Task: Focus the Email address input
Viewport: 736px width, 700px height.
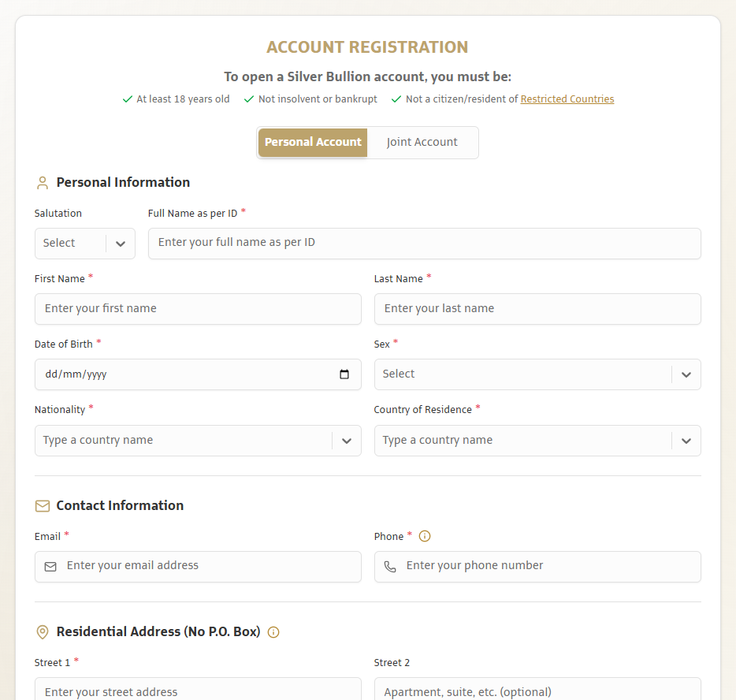Action: point(198,567)
